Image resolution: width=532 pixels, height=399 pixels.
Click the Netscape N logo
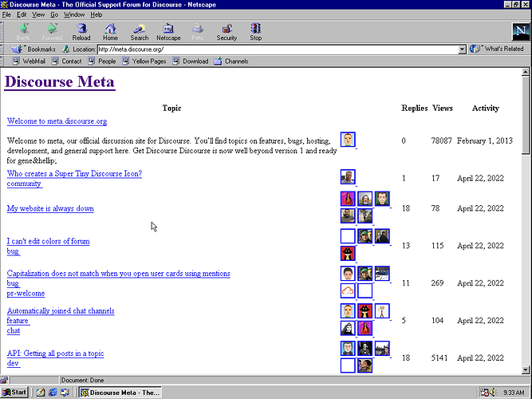pyautogui.click(x=521, y=31)
